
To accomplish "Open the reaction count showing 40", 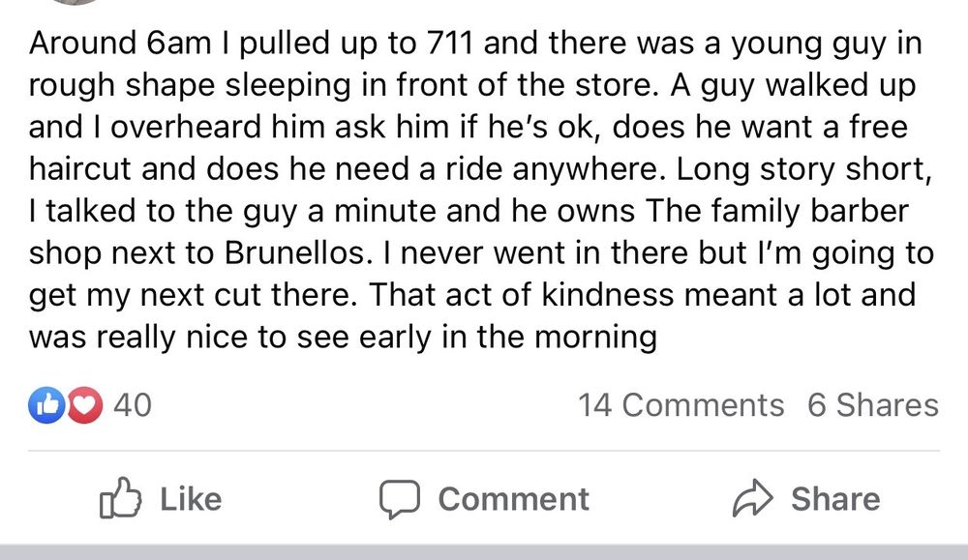I will (133, 405).
